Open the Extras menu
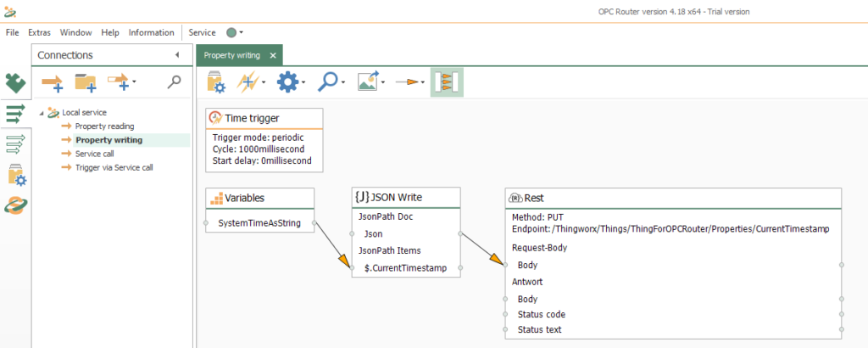868x348 pixels. tap(39, 32)
